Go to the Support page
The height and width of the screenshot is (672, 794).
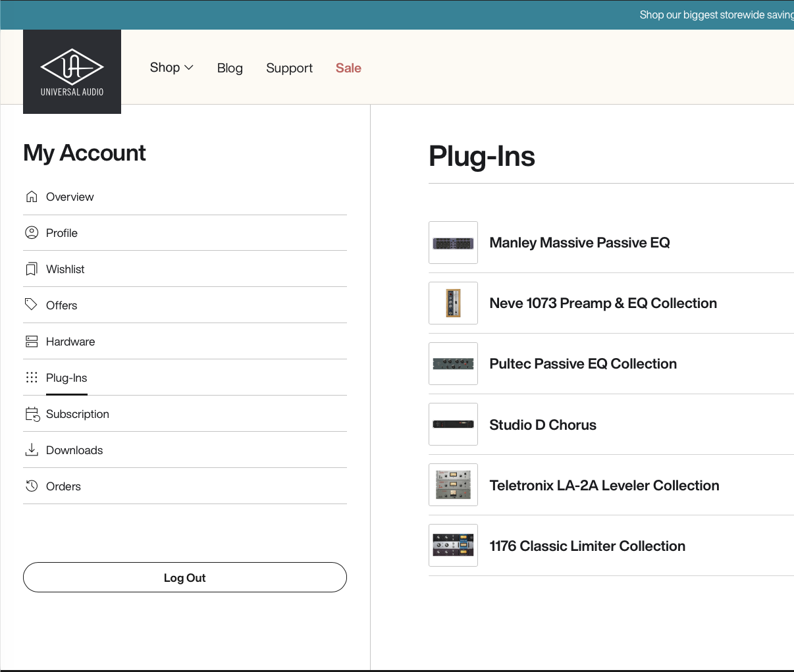pos(289,68)
